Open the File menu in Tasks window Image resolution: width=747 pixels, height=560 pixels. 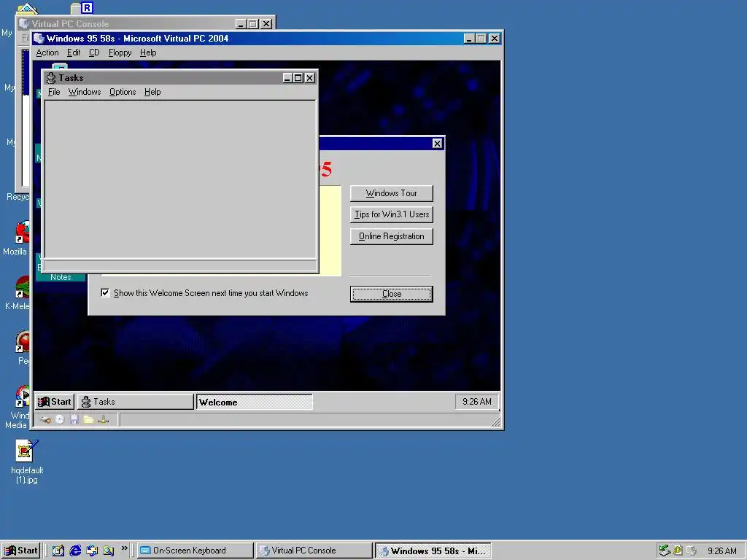(54, 92)
